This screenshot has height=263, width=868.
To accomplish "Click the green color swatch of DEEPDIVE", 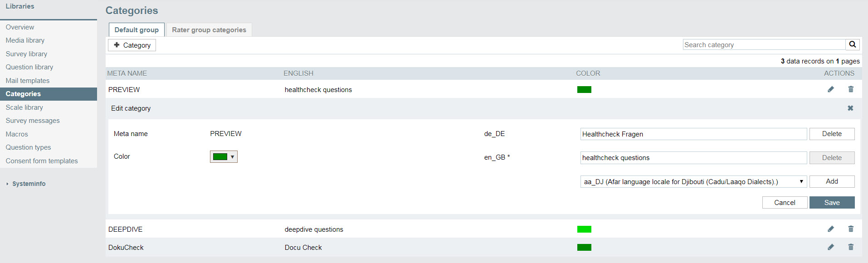I will pyautogui.click(x=584, y=229).
